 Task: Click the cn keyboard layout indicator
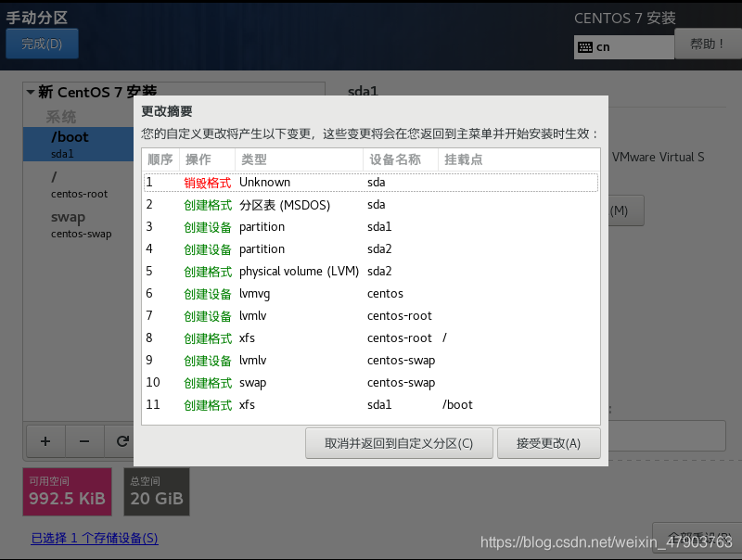(623, 47)
